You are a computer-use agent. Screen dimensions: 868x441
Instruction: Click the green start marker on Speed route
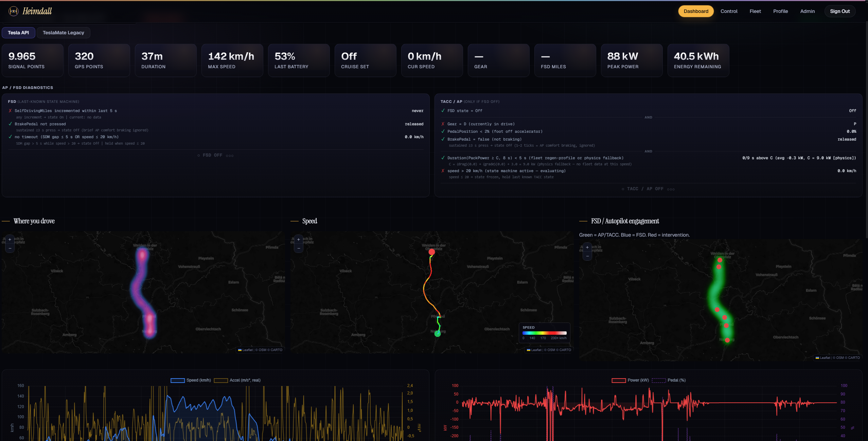438,334
